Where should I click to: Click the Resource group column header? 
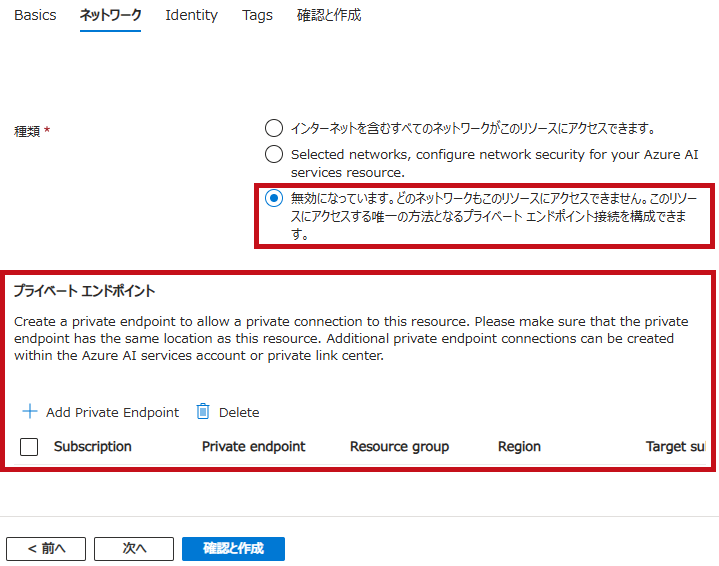pos(399,447)
